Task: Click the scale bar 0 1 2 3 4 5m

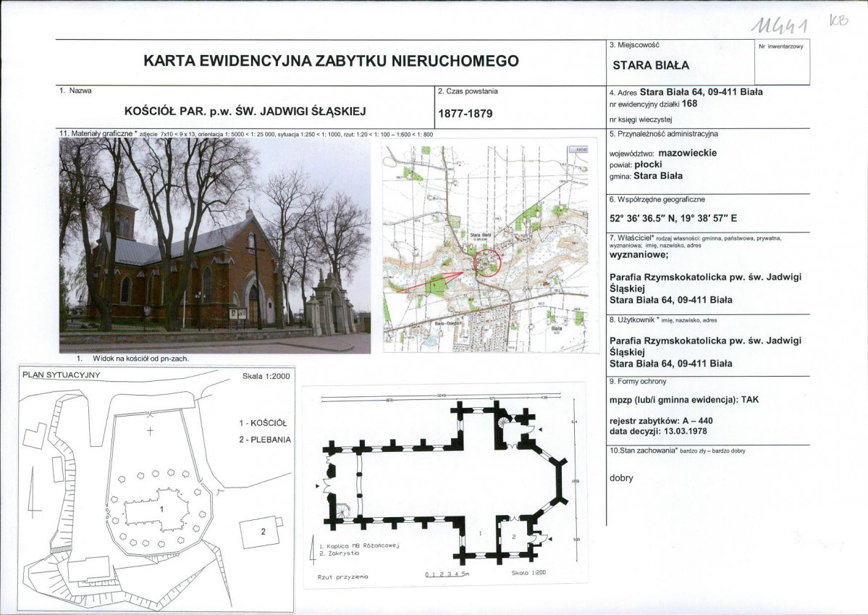Action: [447, 574]
